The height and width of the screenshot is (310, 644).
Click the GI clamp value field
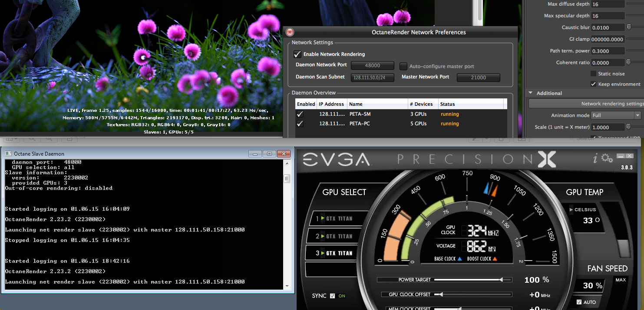click(608, 39)
